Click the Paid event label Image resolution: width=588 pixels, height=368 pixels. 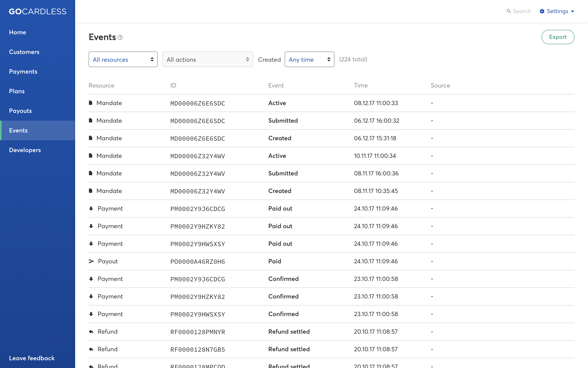[x=275, y=261]
